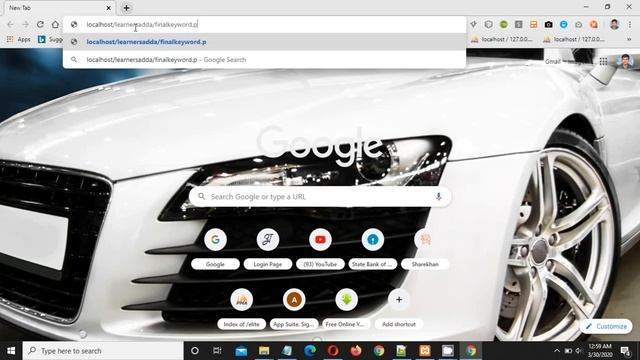The image size is (640, 360).
Task: Open File Explorer from the taskbar
Action: coord(264,351)
